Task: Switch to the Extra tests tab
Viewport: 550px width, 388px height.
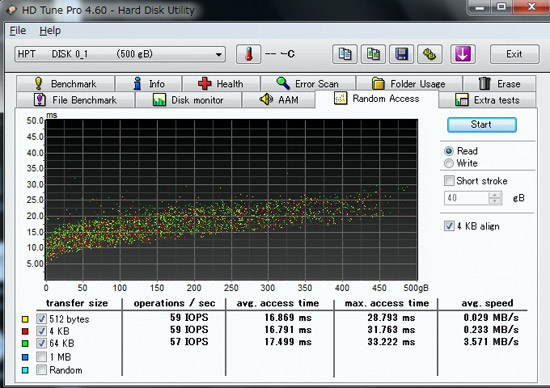Action: (x=487, y=100)
